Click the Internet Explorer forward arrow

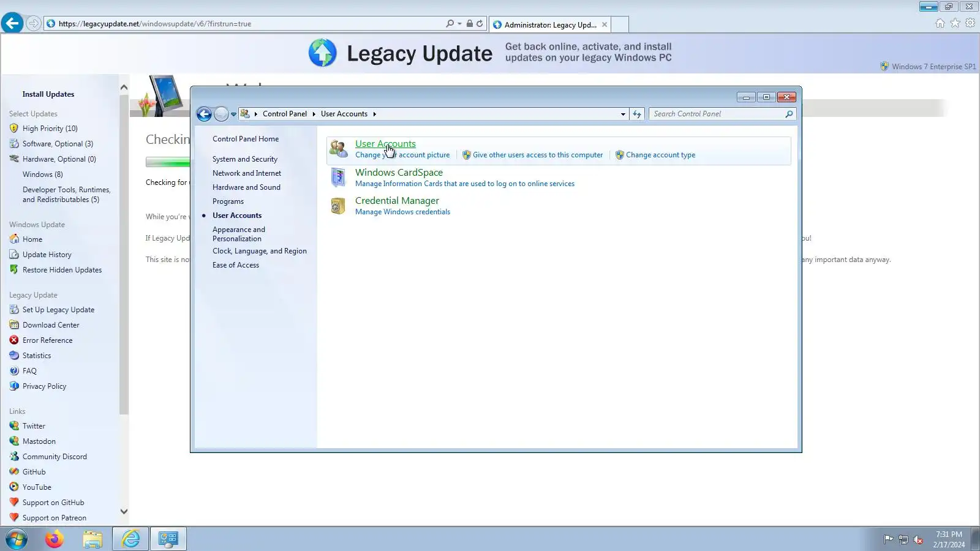[34, 24]
